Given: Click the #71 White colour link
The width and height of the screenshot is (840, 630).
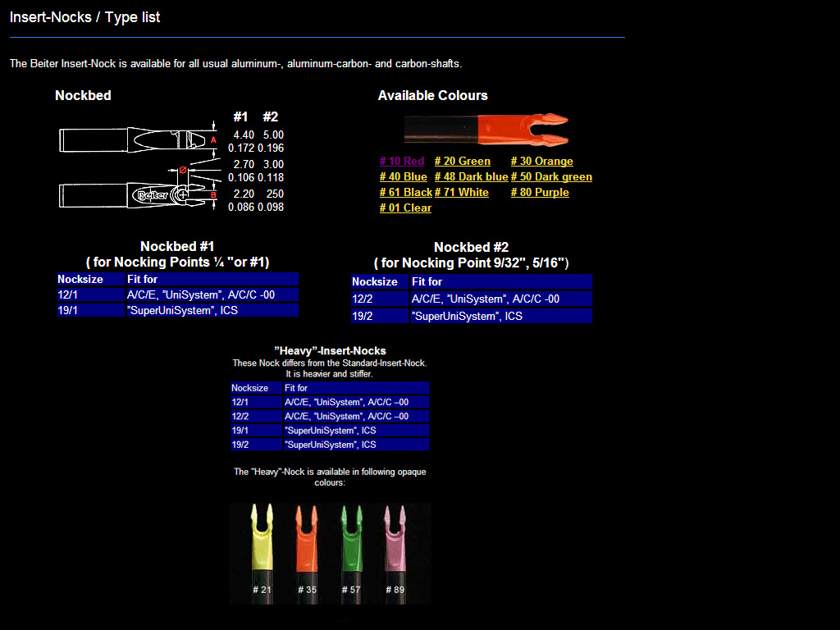Looking at the screenshot, I should [461, 193].
